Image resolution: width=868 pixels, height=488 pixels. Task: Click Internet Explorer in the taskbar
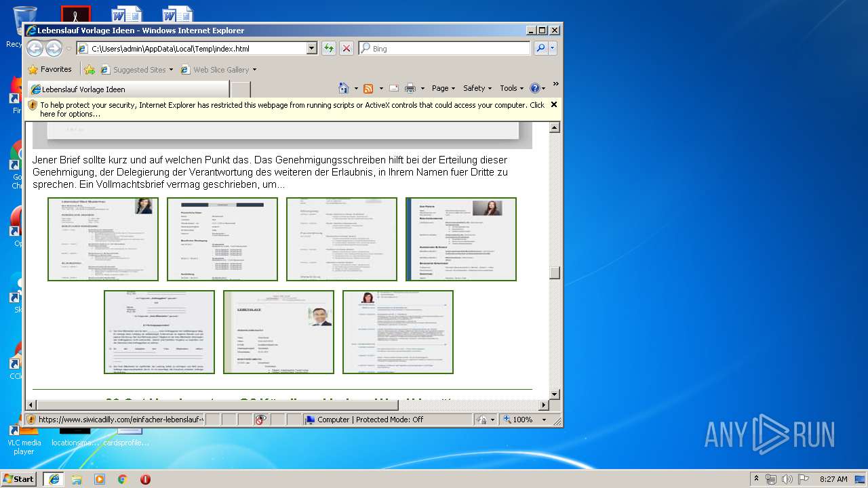[54, 479]
